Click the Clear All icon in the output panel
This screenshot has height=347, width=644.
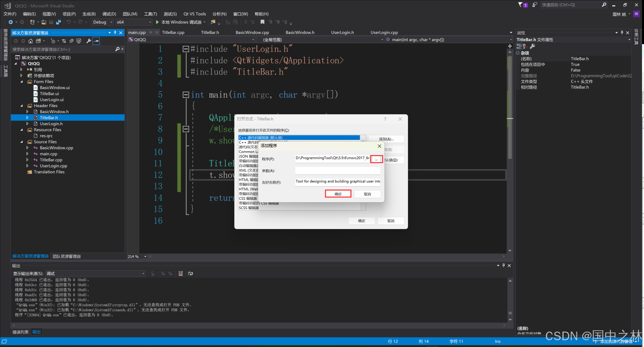pos(181,273)
